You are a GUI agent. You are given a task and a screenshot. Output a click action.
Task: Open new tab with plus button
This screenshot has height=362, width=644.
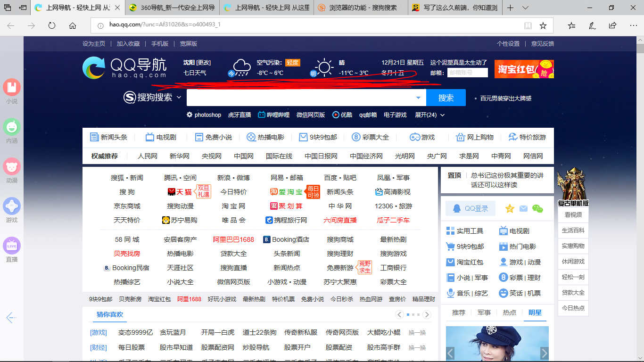pos(510,8)
